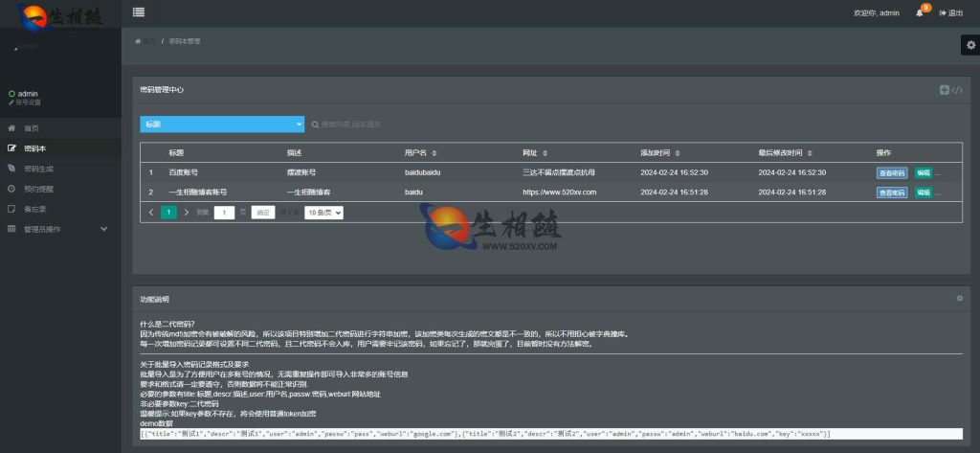The width and height of the screenshot is (980, 453).
Task: Click the 一生相随博客账号 title cell
Action: click(x=197, y=193)
